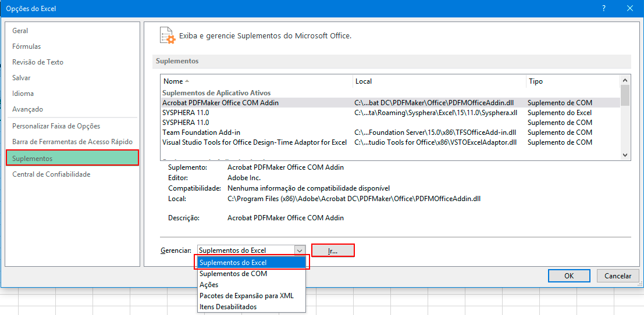Click the Cancelar button

617,276
